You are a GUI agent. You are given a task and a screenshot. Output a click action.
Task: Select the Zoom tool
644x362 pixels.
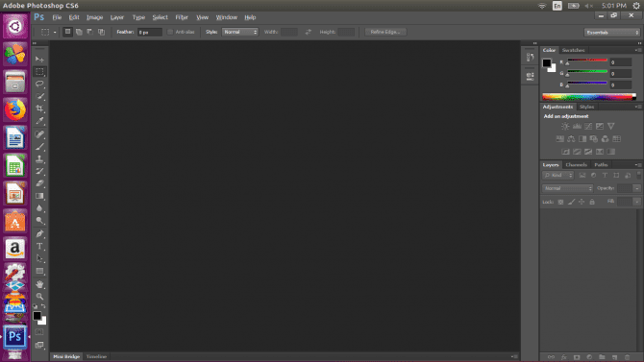pos(39,297)
